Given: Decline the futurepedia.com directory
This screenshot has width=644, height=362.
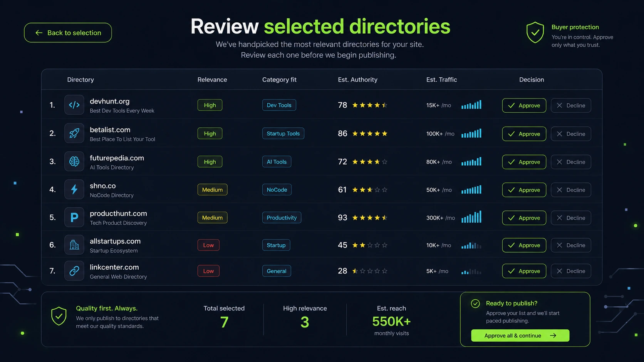Looking at the screenshot, I should point(571,162).
